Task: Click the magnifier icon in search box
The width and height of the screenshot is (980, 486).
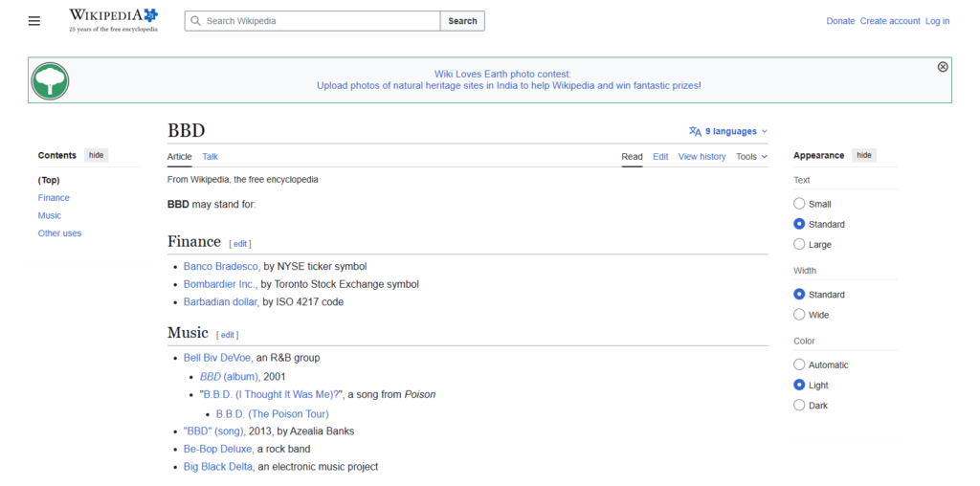Action: tap(195, 21)
